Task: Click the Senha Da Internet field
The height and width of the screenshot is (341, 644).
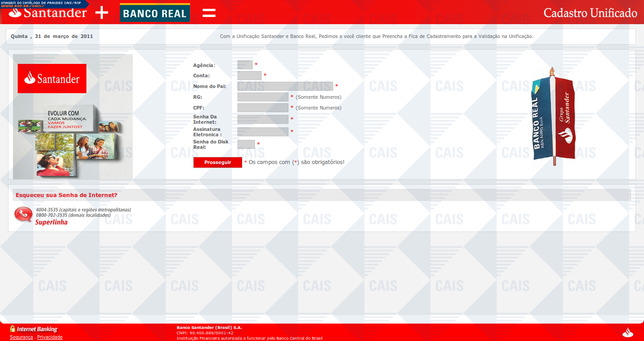Action: (x=263, y=119)
